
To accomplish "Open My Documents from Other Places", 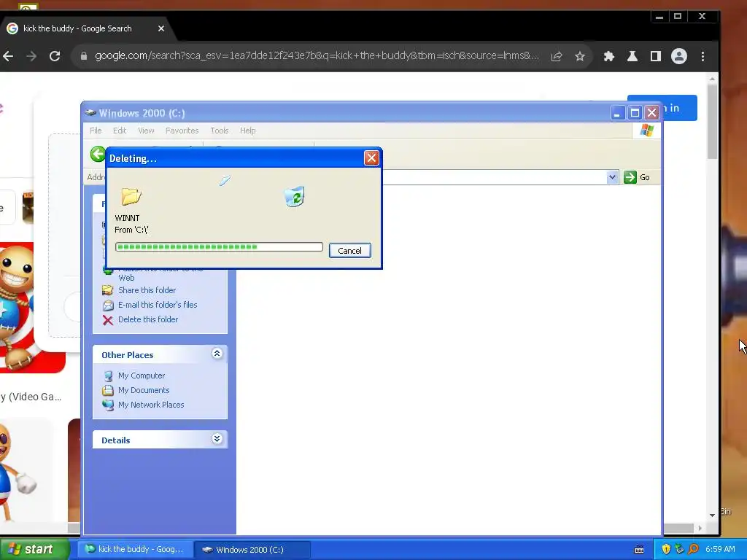I will (x=144, y=390).
